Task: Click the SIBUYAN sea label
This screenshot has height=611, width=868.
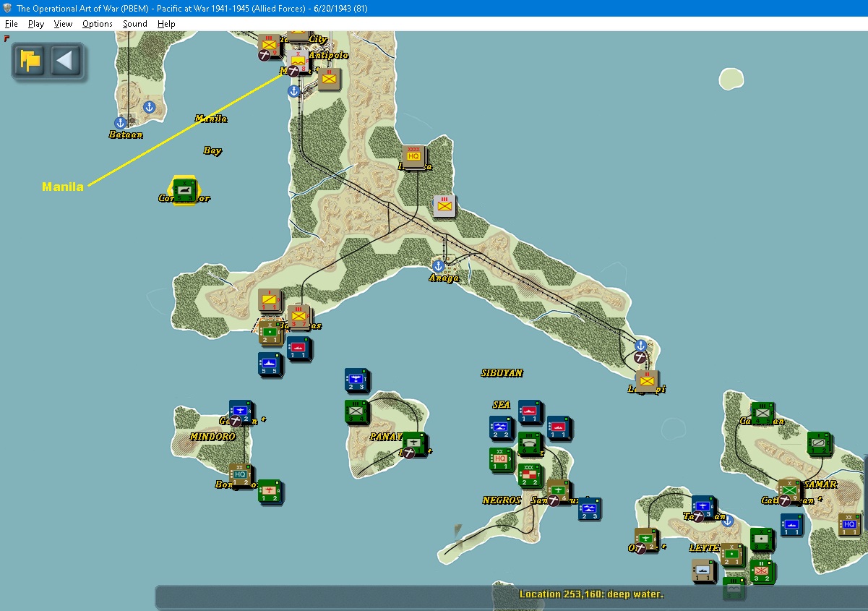Action: tap(502, 373)
